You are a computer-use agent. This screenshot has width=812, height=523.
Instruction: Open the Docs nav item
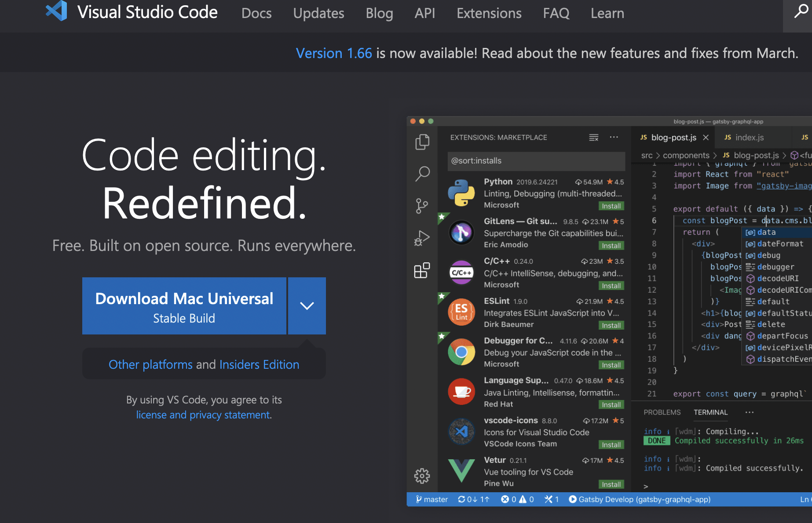coord(256,13)
